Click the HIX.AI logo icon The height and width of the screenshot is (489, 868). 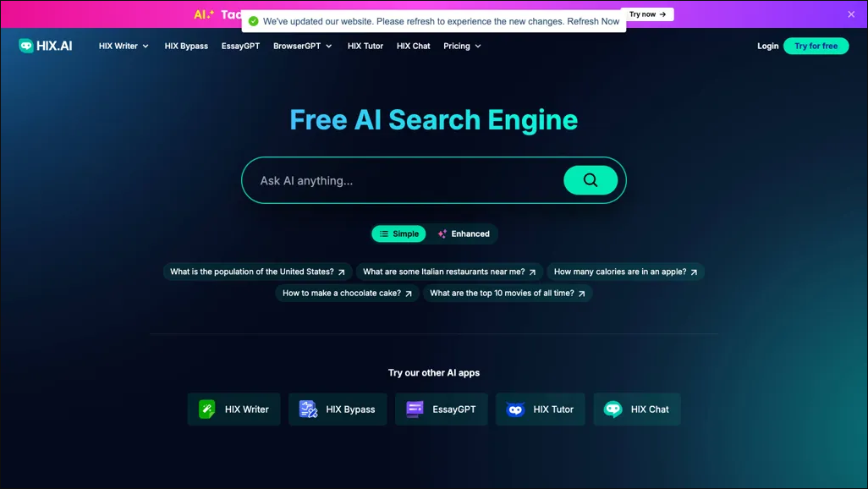[x=26, y=46]
